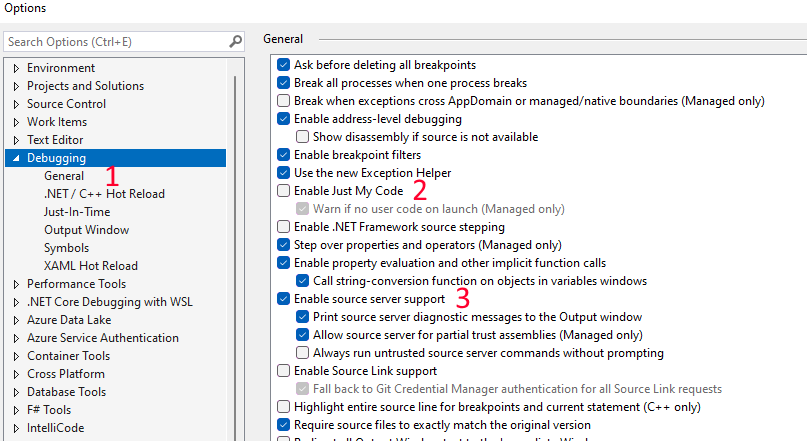Select Azure Data Lake item
The image size is (807, 441).
pyautogui.click(x=69, y=320)
